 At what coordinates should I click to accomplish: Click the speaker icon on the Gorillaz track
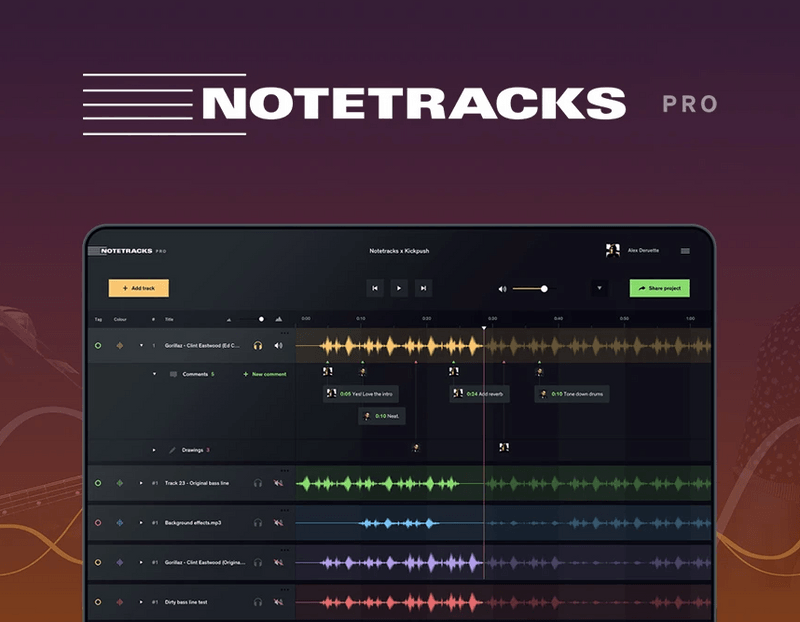(x=279, y=346)
